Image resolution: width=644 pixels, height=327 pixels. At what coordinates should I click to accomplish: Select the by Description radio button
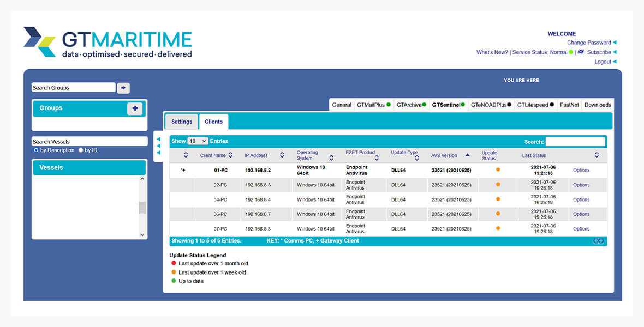37,150
